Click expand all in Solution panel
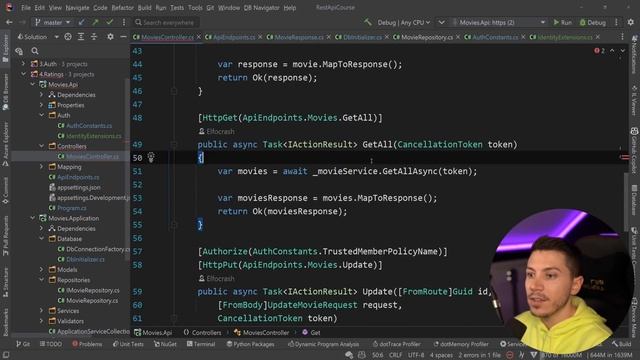 pyautogui.click(x=81, y=37)
